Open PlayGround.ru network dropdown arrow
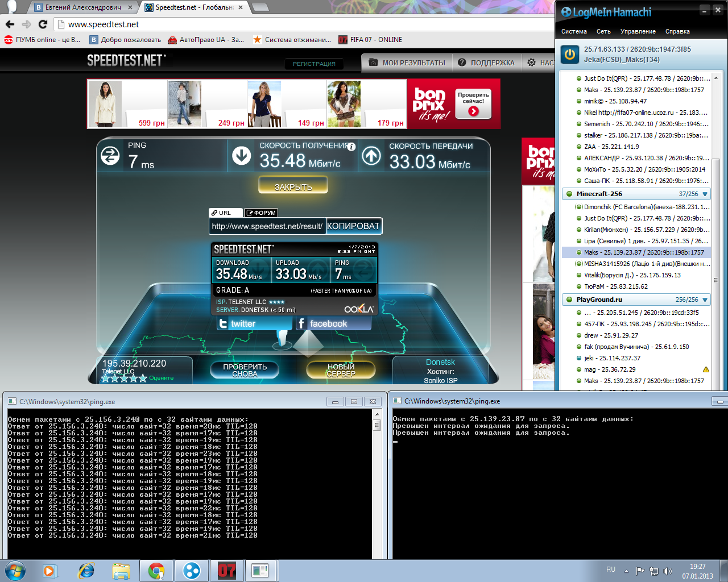 [705, 300]
